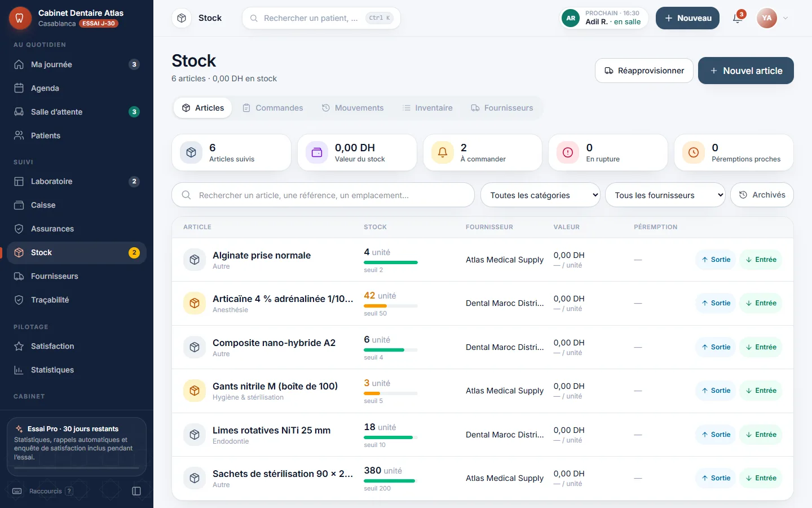Image resolution: width=812 pixels, height=508 pixels.
Task: Open the keyboard Raccourcis shortcut help
Action: pyautogui.click(x=43, y=491)
